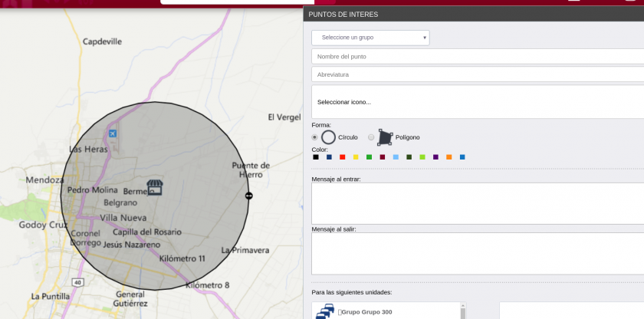Click the vehicles icon beside Grupo Grupo 300
The image size is (644, 319).
[x=325, y=312]
